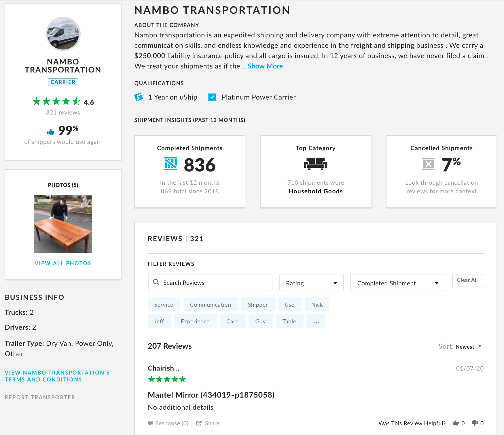This screenshot has height=435, width=504.
Task: Toggle the Communication filter tag
Action: [211, 304]
